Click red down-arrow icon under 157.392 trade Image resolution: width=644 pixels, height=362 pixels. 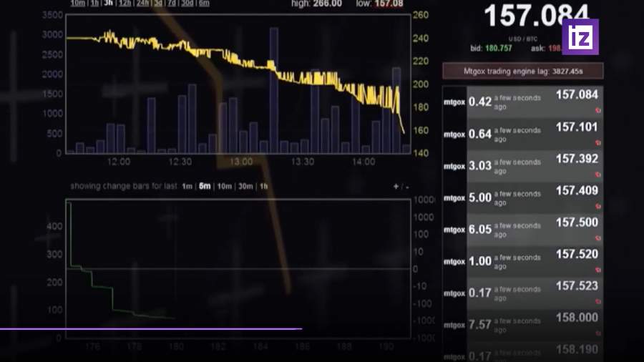click(597, 175)
